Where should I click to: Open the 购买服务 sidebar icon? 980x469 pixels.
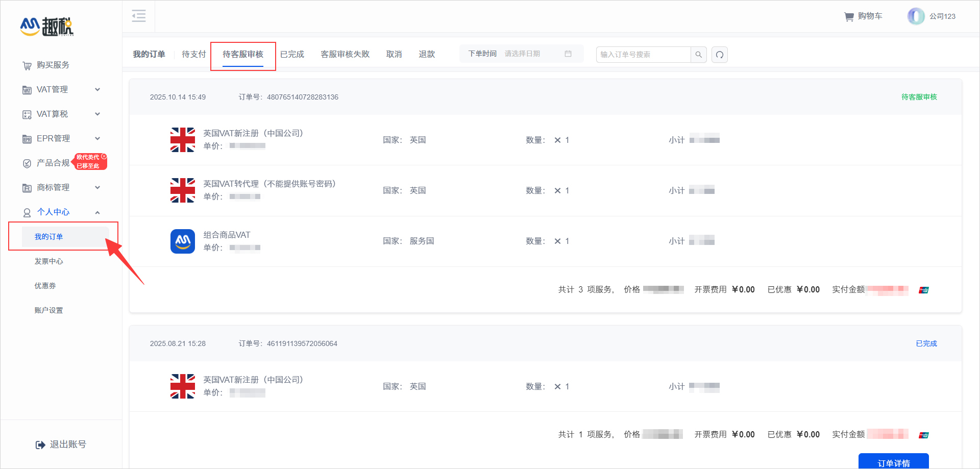[x=27, y=65]
